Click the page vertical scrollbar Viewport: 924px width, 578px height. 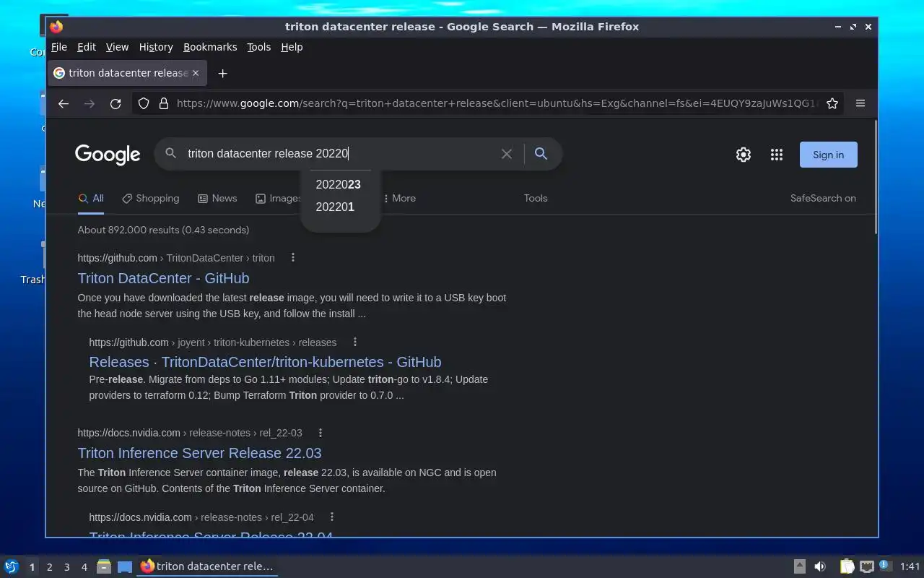(x=876, y=177)
